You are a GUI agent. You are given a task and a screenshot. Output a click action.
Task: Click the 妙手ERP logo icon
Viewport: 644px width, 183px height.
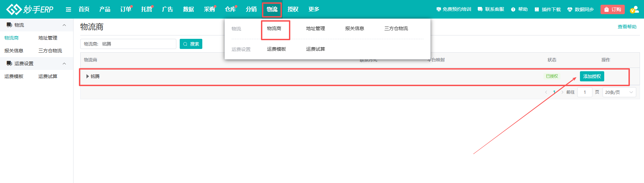pyautogui.click(x=14, y=9)
